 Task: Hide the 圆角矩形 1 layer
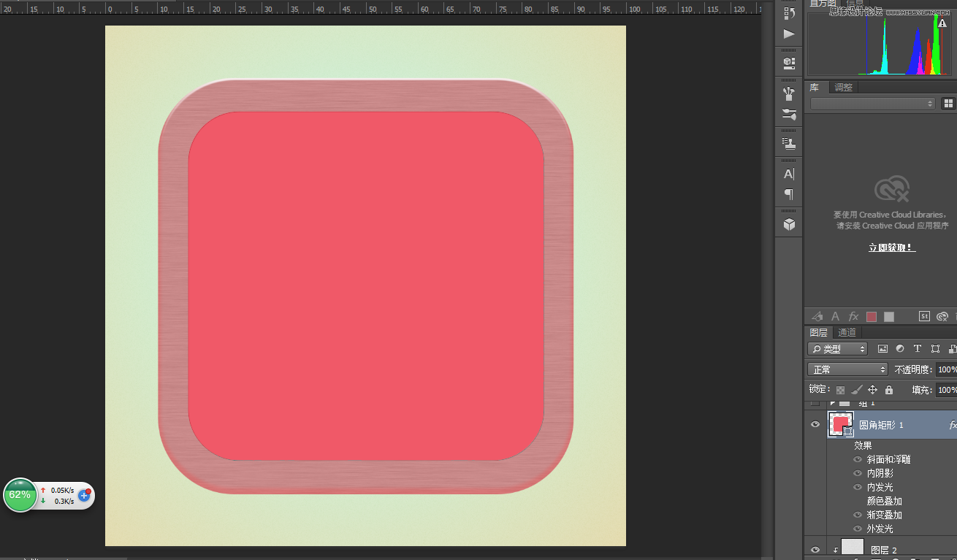coord(815,425)
